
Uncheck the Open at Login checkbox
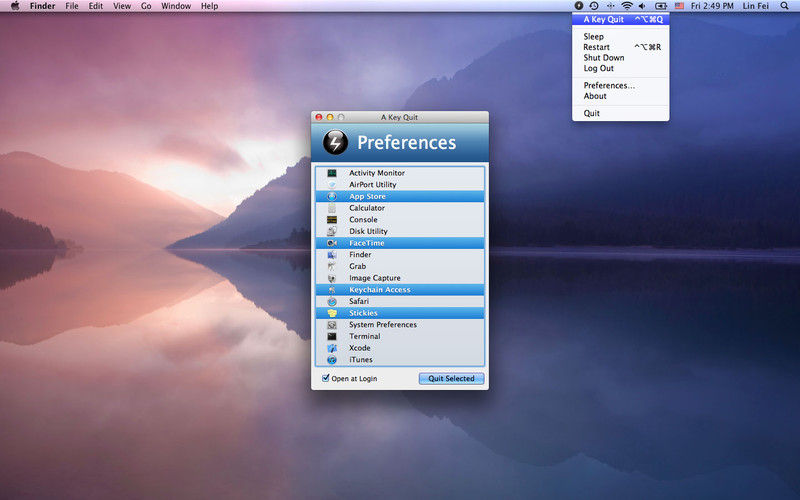(326, 378)
